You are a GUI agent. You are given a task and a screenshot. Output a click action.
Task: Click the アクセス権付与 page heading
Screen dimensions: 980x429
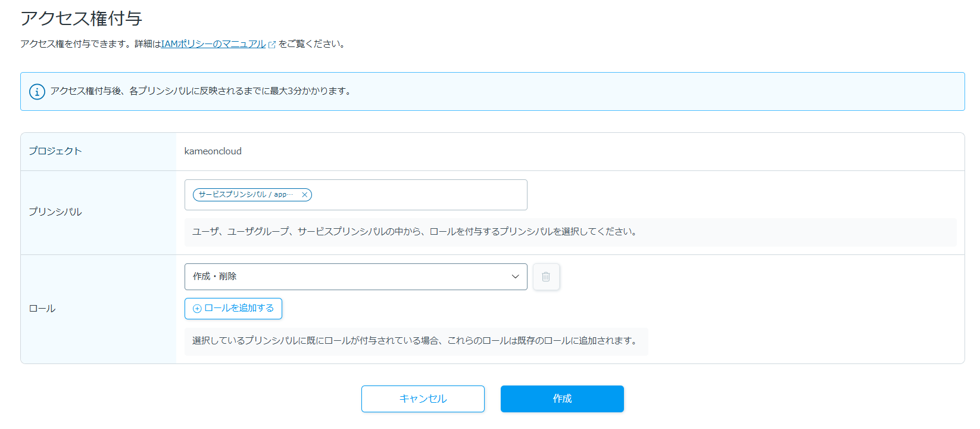pos(82,18)
